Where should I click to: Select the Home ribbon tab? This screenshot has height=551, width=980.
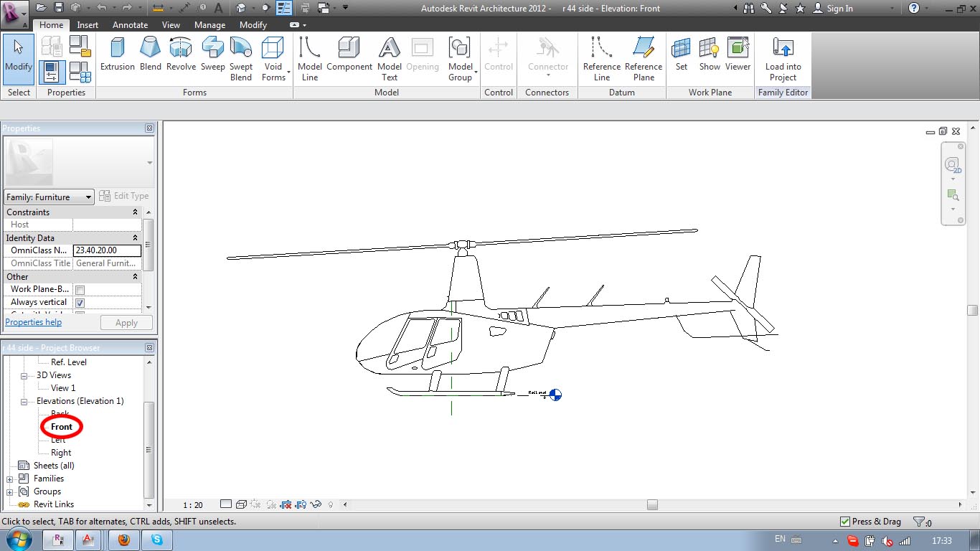point(52,25)
